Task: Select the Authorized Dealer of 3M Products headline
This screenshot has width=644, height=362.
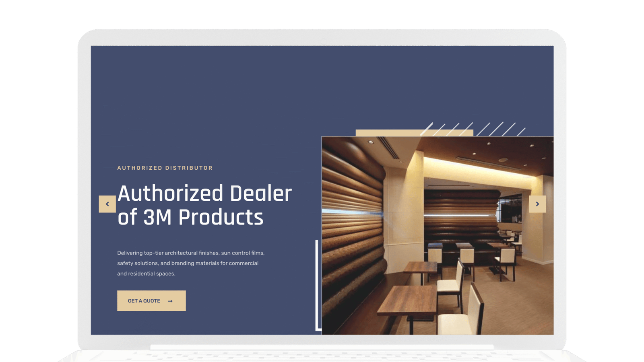Action: pos(204,205)
